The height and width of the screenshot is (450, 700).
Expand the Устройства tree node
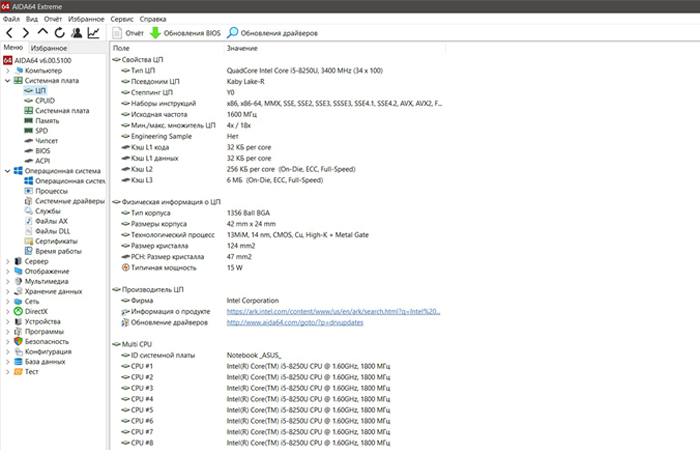coord(8,321)
